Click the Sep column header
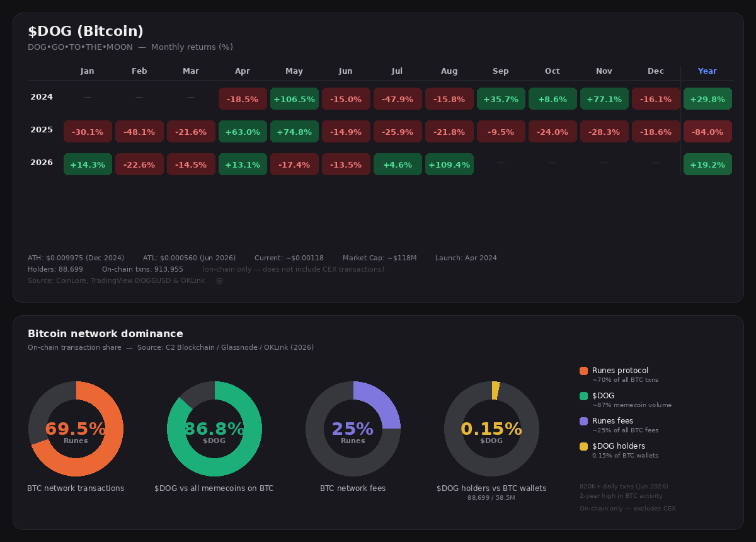756x542 pixels. coord(501,71)
